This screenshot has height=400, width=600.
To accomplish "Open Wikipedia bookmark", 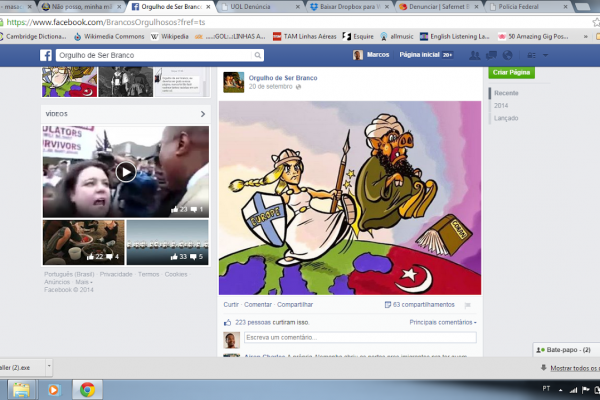I will click(x=170, y=36).
